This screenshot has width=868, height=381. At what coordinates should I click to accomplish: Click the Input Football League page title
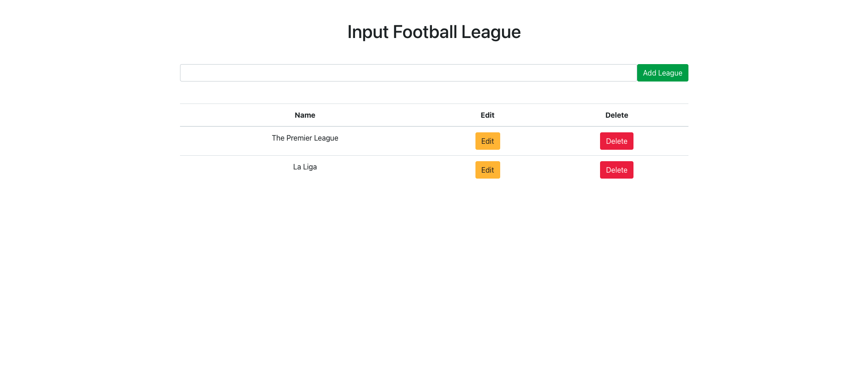434,32
